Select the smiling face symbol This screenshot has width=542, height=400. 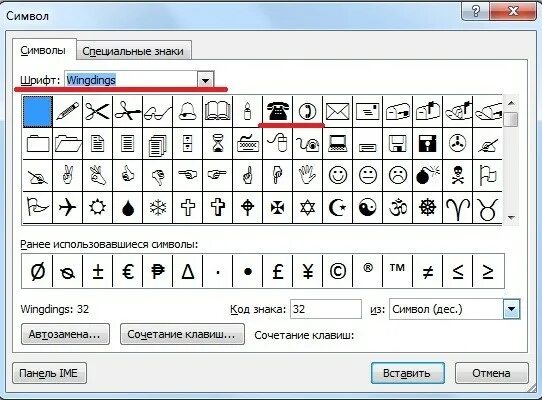[338, 176]
